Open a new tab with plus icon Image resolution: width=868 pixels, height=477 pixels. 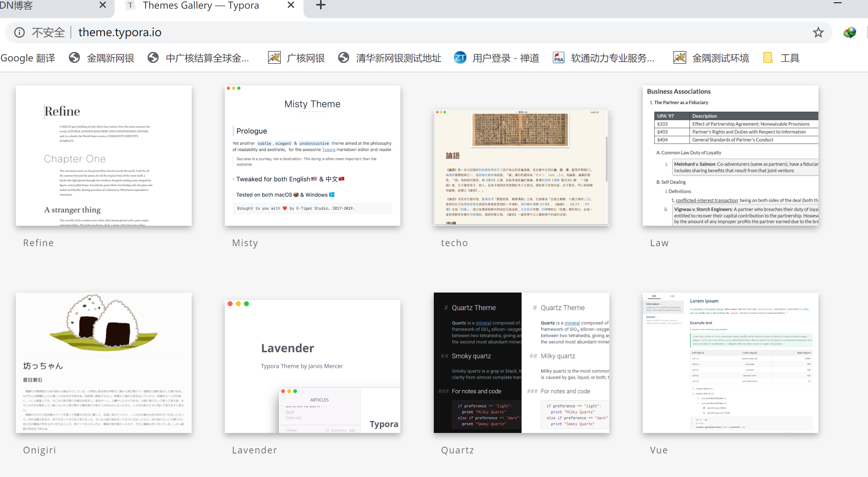pyautogui.click(x=321, y=5)
